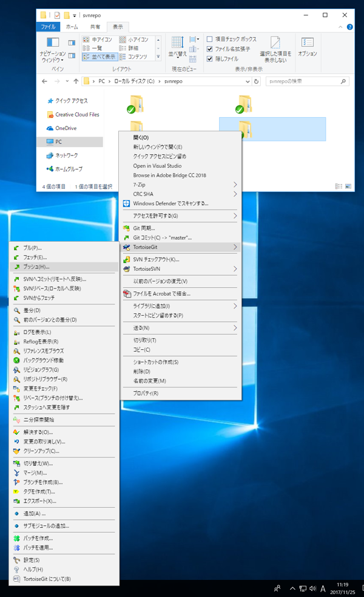The width and height of the screenshot is (364, 597).
Task: Open the address bar history dropdown
Action: [248, 81]
